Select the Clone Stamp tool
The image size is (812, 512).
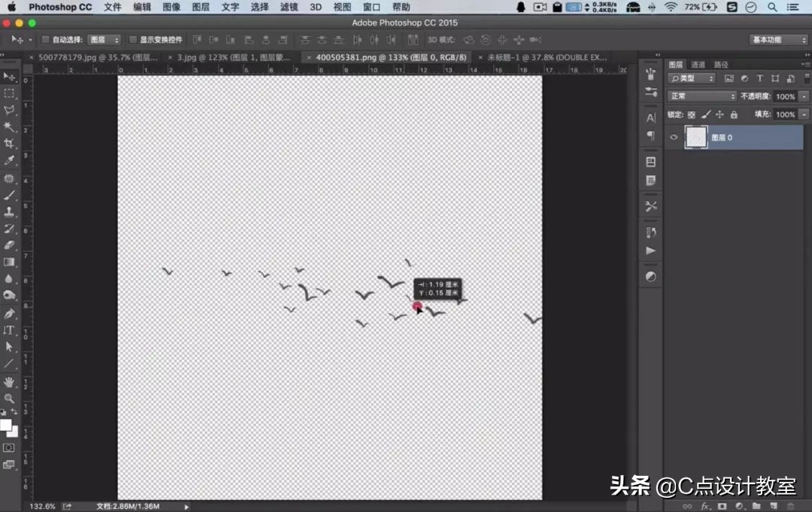(9, 212)
